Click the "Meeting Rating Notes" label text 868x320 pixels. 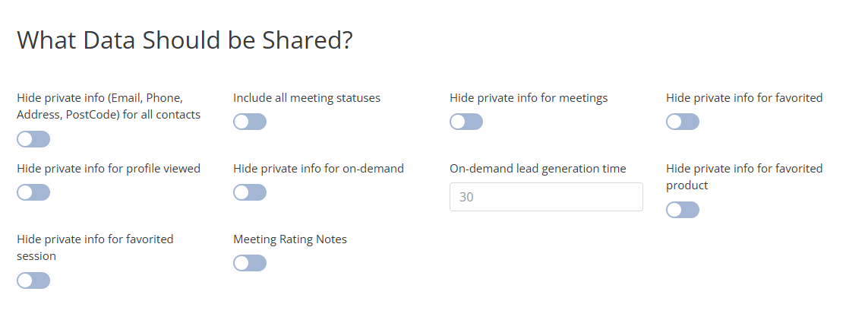tap(290, 239)
